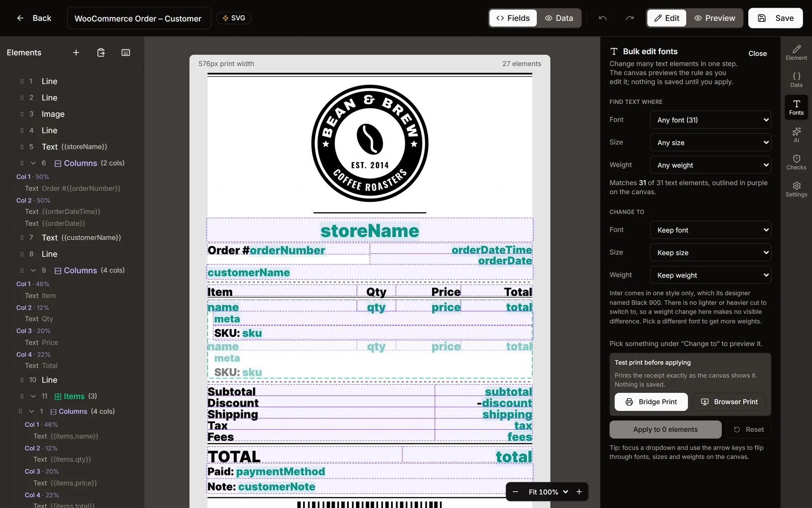This screenshot has width=812, height=508.
Task: Open the 'Keep weight' dropdown
Action: coord(710,275)
